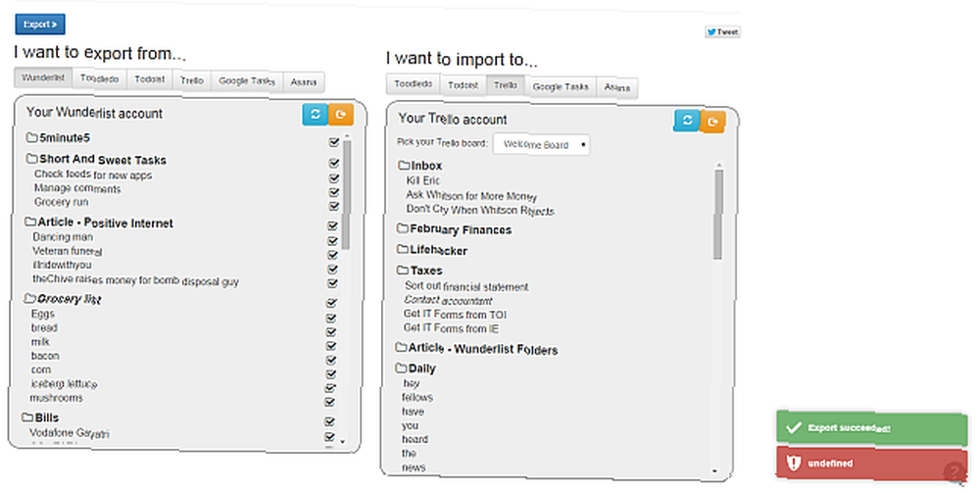This screenshot has height=493, width=980.
Task: Click the help question mark icon
Action: point(955,471)
